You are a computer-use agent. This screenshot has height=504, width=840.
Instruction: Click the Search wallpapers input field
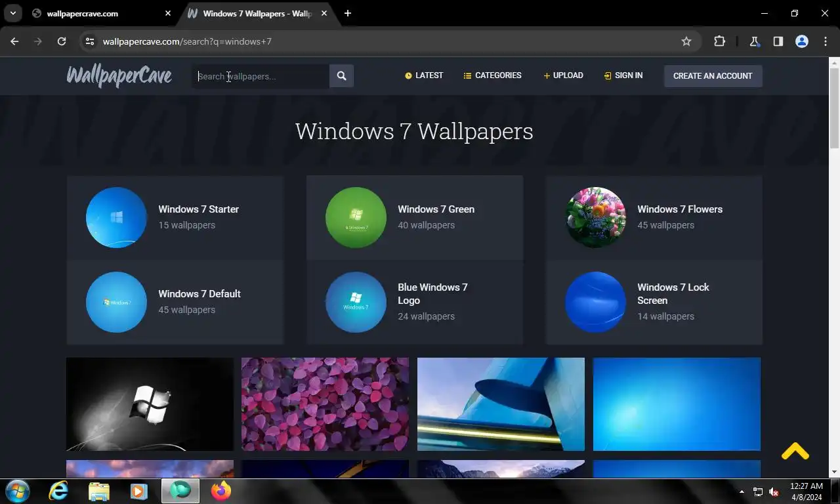261,76
